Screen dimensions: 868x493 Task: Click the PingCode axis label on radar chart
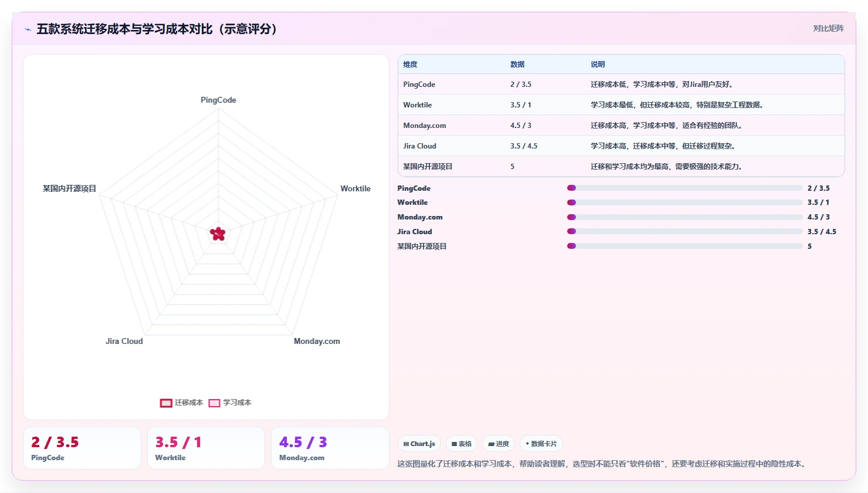218,100
